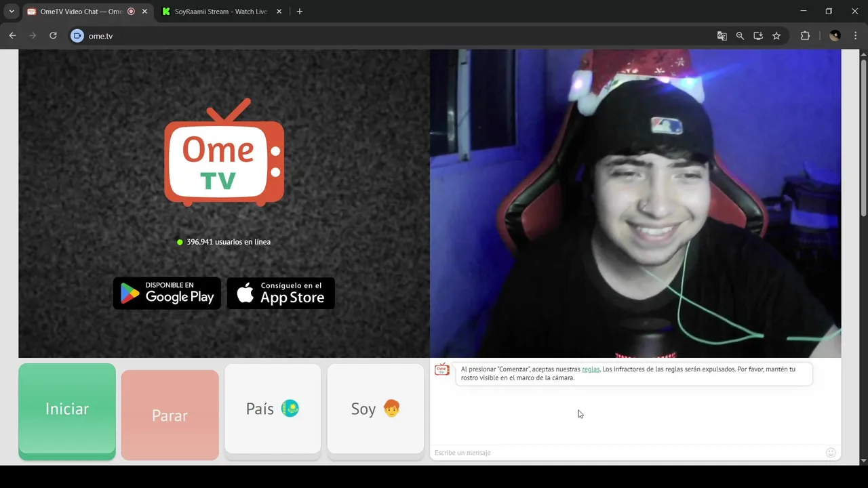
Task: Reload the ome.tv page
Action: click(x=53, y=36)
